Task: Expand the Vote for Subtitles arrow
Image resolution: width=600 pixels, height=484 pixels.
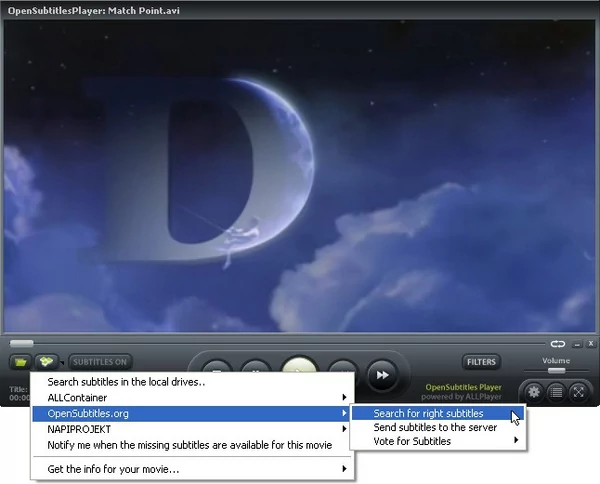Action: click(516, 440)
